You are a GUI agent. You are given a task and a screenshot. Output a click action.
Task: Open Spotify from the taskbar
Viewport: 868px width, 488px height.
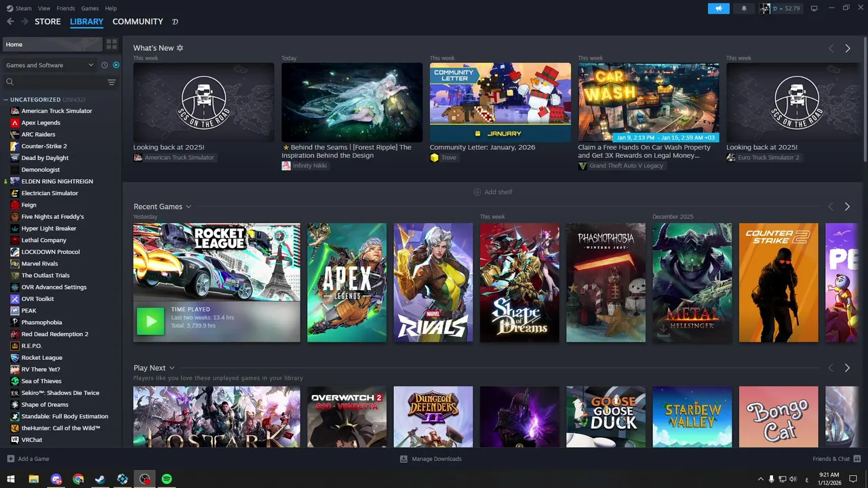click(x=167, y=479)
